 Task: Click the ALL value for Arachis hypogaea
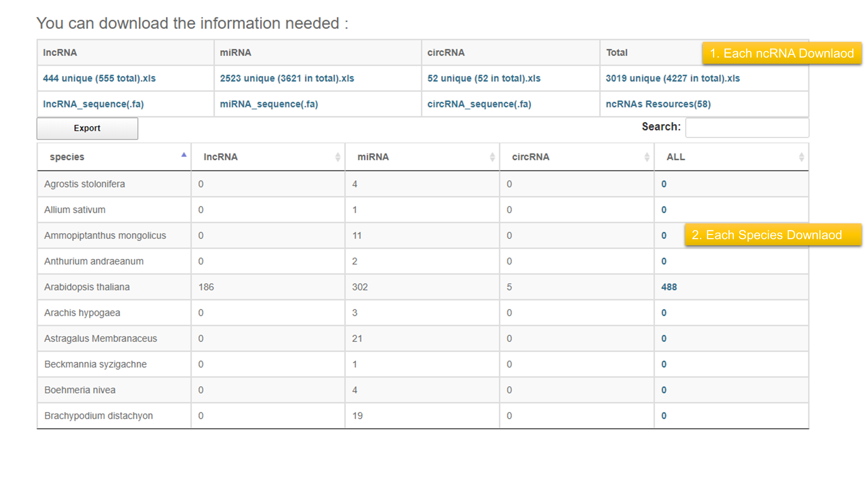[x=664, y=313]
